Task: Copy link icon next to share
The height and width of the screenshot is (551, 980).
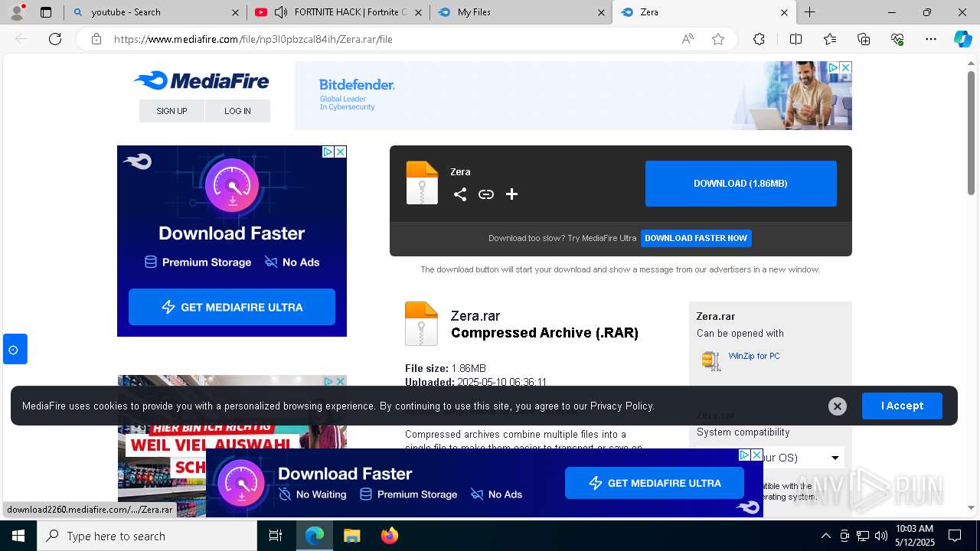Action: (x=486, y=194)
